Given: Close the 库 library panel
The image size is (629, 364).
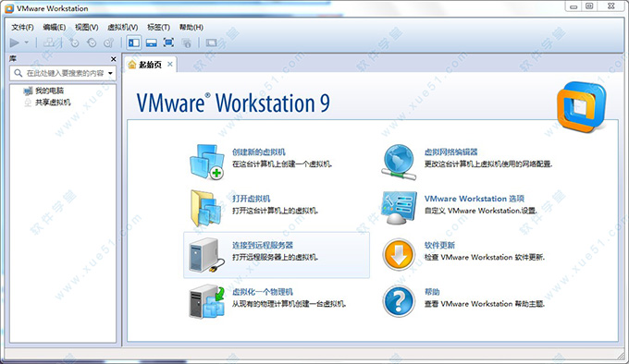Looking at the screenshot, I should pos(114,59).
